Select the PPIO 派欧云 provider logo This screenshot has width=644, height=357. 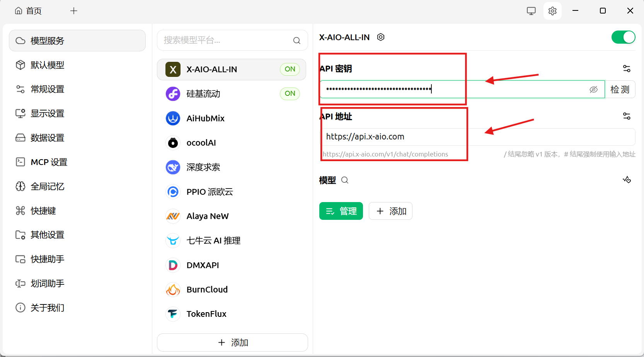click(173, 192)
